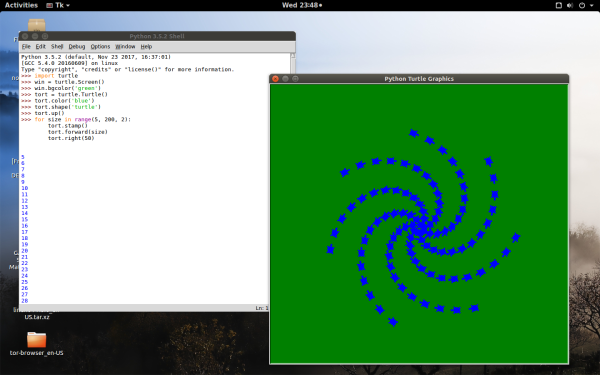
Task: Open the Debug menu
Action: pos(77,47)
